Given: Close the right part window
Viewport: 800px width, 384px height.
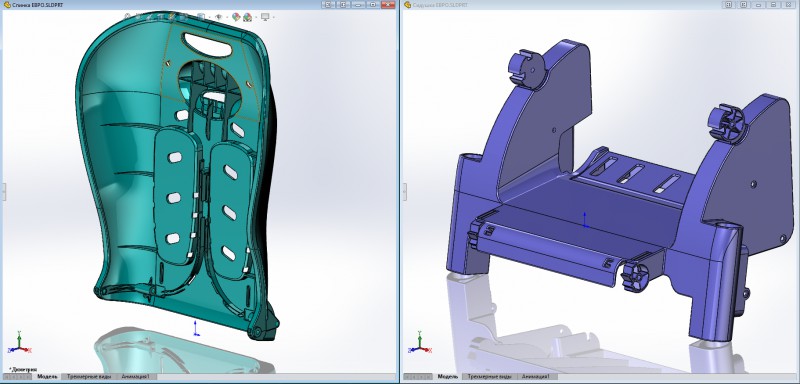Looking at the screenshot, I should [789, 4].
